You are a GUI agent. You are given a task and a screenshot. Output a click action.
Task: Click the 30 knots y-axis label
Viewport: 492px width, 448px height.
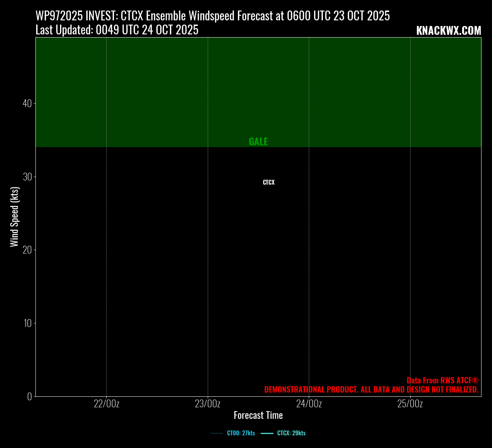click(x=27, y=177)
